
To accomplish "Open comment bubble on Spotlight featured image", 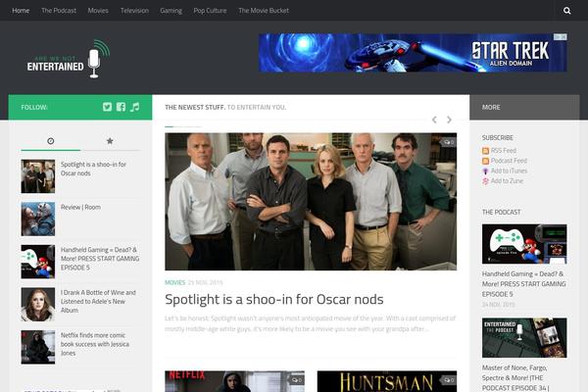I will [x=449, y=142].
